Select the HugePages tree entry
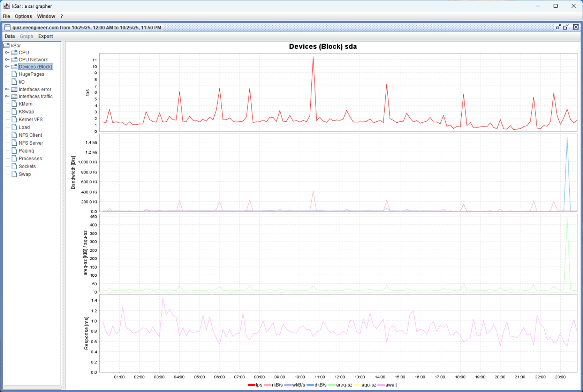583x392 pixels. point(31,74)
